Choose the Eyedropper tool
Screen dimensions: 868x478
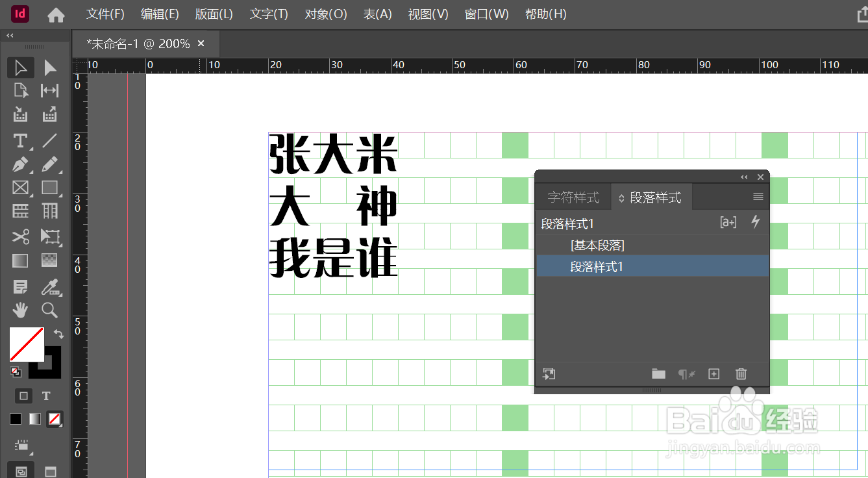point(50,286)
